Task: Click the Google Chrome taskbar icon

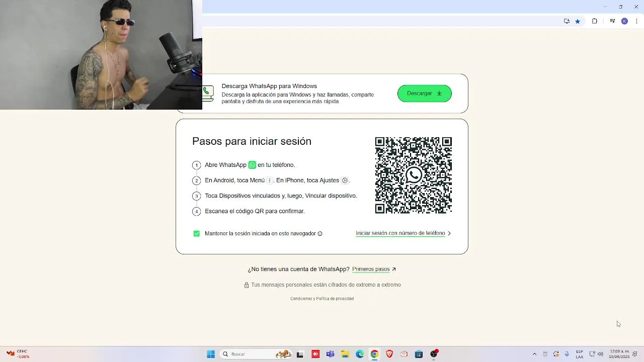Action: 374,354
